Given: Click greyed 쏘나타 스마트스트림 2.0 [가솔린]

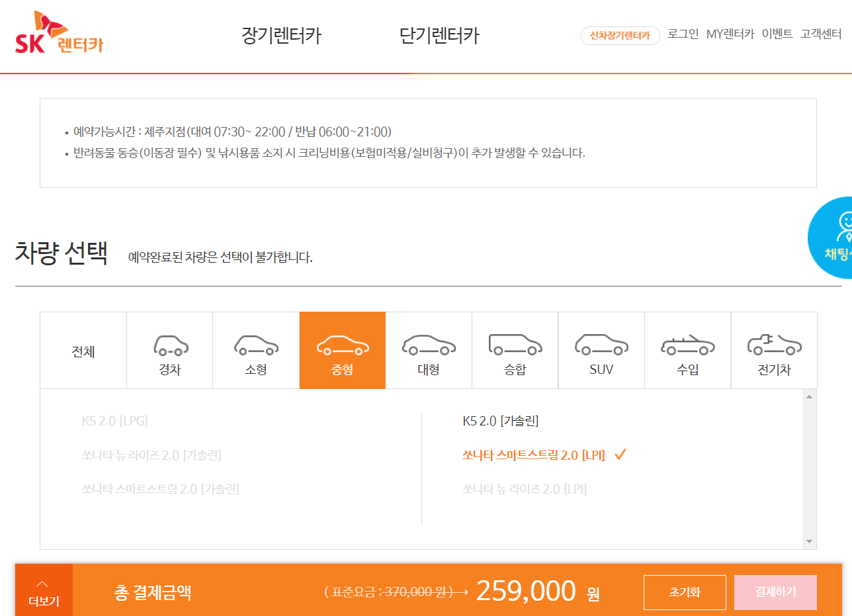Looking at the screenshot, I should pyautogui.click(x=160, y=490).
